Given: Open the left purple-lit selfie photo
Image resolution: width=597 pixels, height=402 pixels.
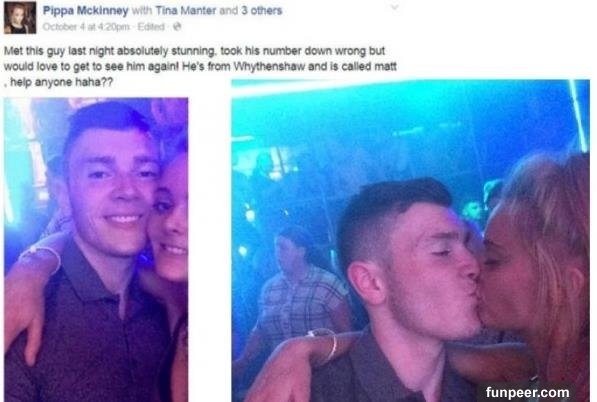Looking at the screenshot, I should [x=96, y=250].
